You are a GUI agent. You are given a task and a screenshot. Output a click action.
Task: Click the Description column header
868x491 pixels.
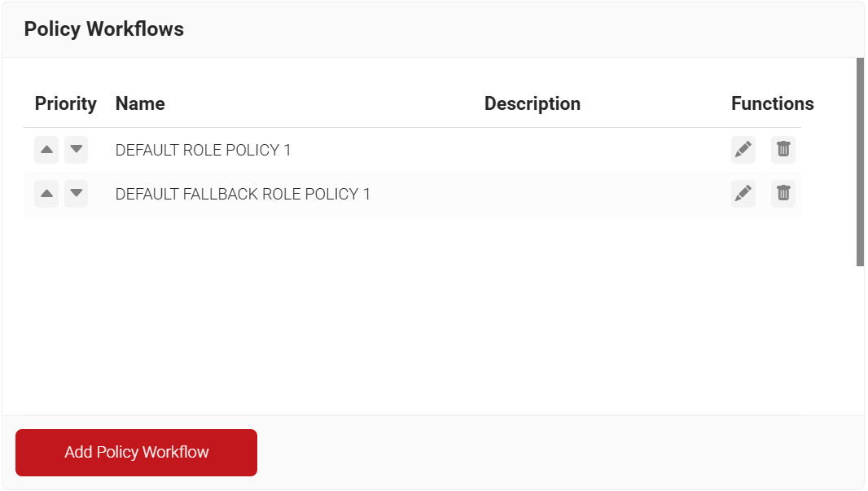point(532,104)
